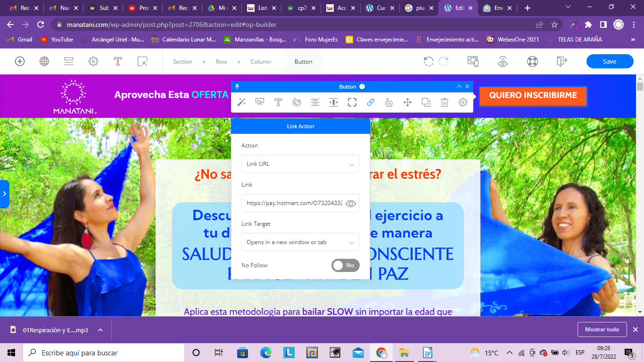
Task: Open the button width sizing tool
Action: click(334, 102)
